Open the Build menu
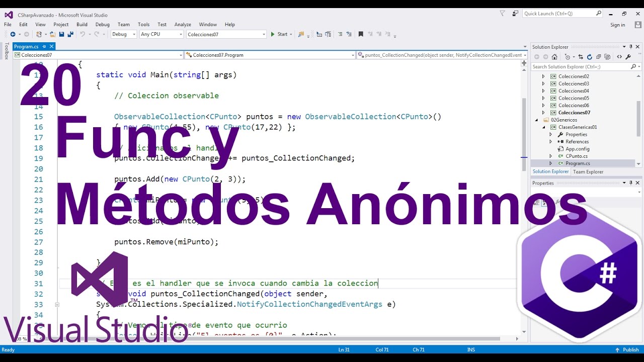 click(82, 24)
